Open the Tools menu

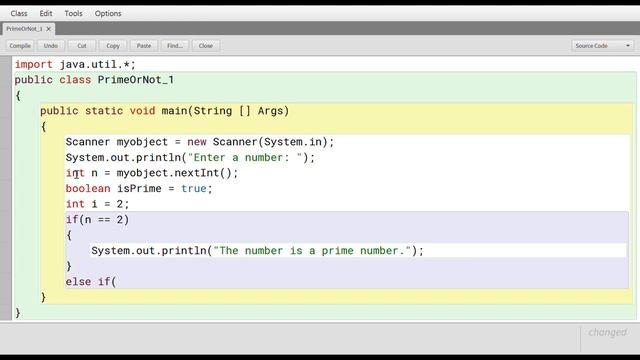click(x=73, y=13)
